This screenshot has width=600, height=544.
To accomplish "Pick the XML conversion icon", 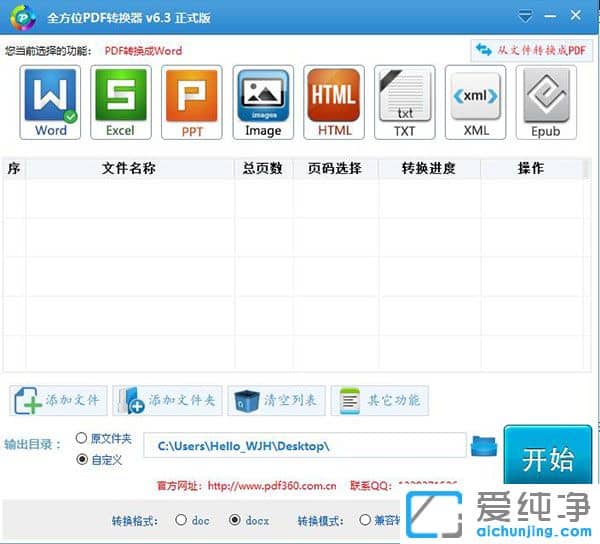I will point(476,102).
